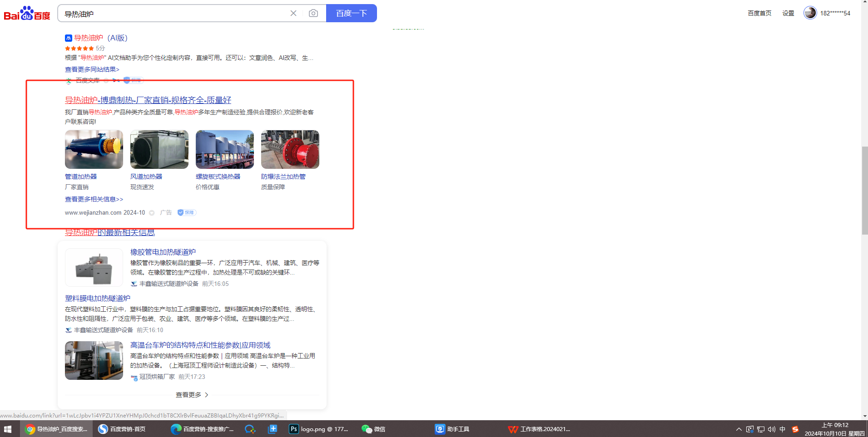Click the Sogou input method tray icon
This screenshot has height=437, width=868.
(x=795, y=429)
